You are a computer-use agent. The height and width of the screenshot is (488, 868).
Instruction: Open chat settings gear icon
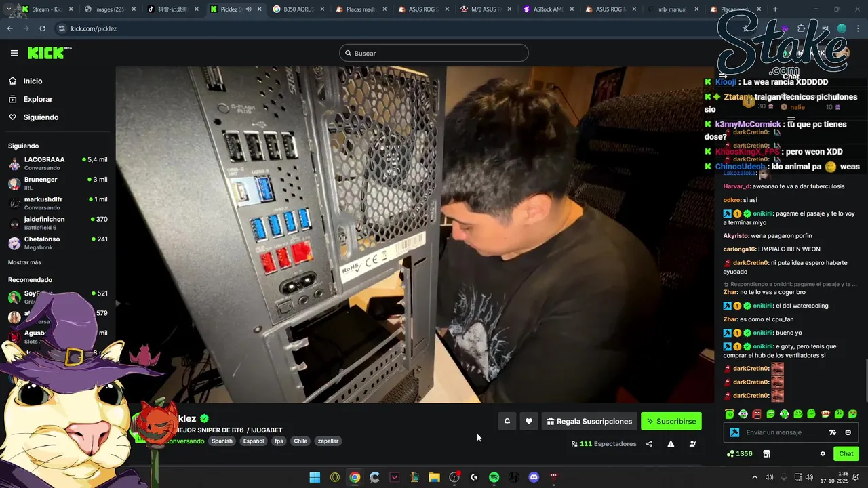coord(823,453)
